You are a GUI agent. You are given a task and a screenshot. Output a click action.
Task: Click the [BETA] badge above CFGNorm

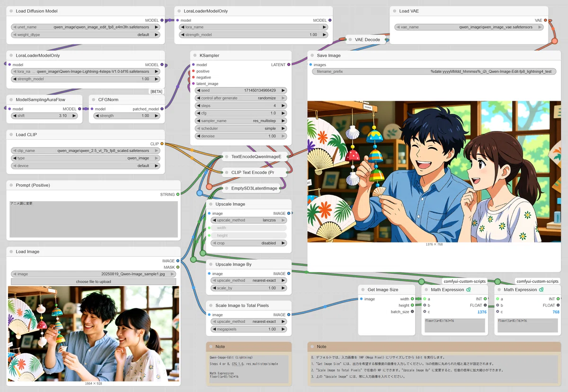tap(157, 91)
